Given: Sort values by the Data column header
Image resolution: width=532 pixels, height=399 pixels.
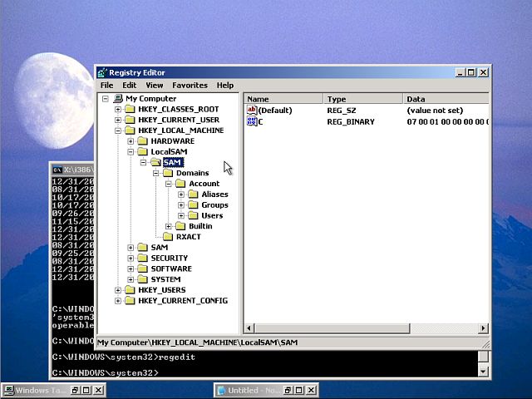Looking at the screenshot, I should (446, 99).
